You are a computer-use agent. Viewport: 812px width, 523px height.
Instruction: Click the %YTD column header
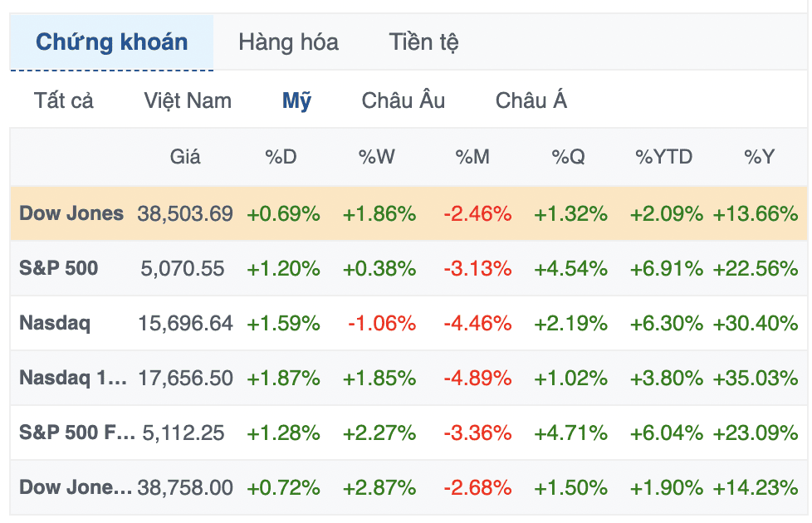tap(664, 157)
